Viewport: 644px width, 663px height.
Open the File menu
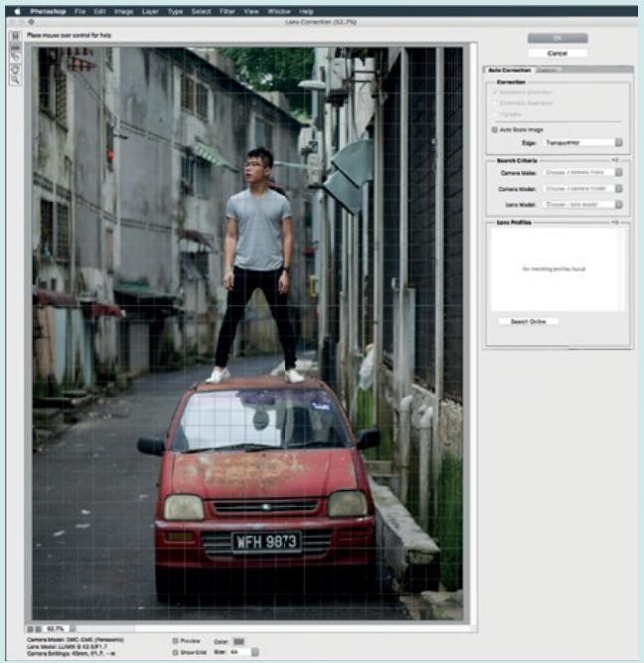click(80, 11)
